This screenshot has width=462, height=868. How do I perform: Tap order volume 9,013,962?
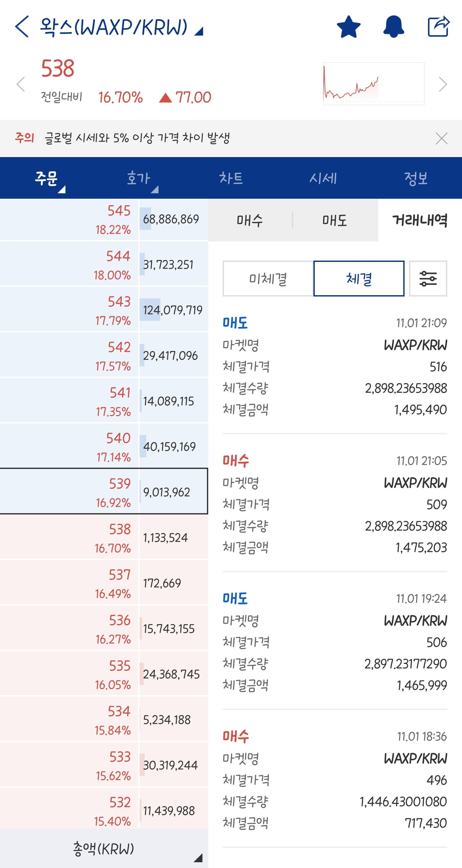[167, 492]
